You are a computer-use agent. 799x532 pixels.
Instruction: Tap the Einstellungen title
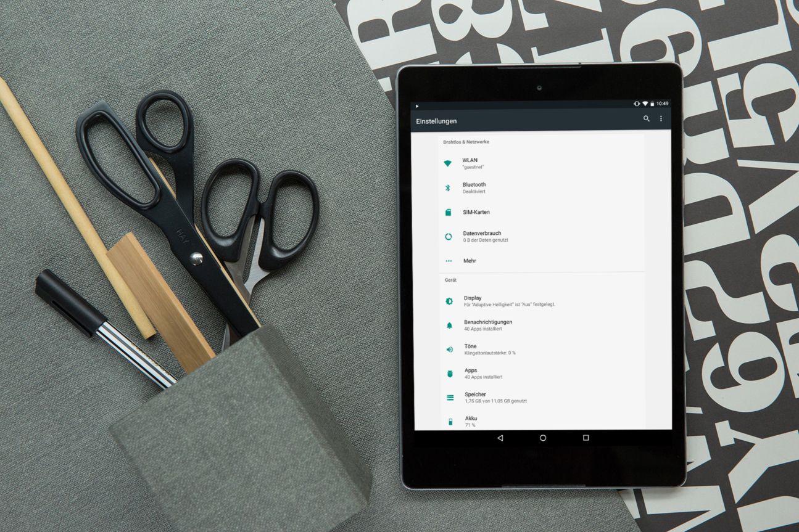pyautogui.click(x=436, y=121)
